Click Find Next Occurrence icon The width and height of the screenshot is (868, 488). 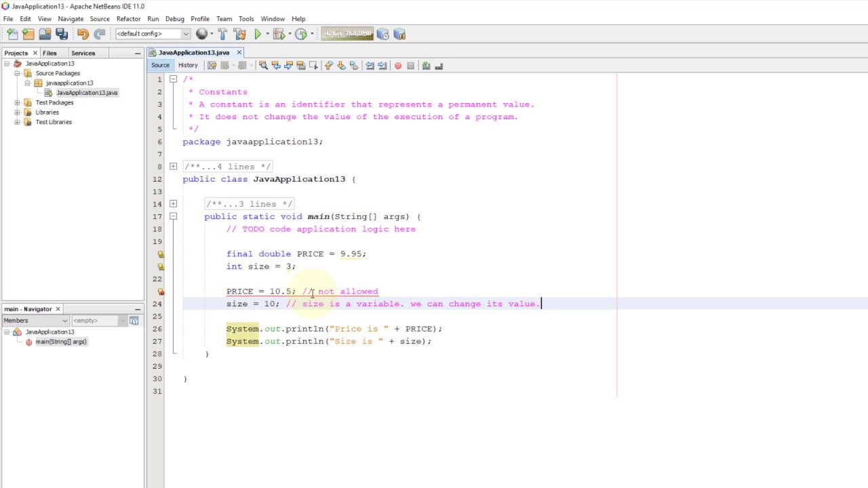(288, 66)
